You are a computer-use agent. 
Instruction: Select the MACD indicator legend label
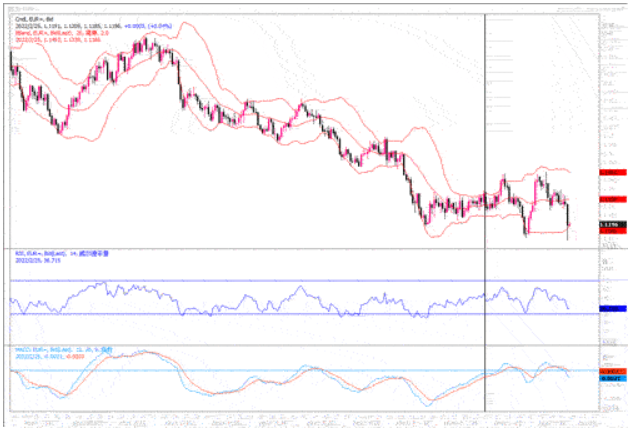(x=60, y=349)
